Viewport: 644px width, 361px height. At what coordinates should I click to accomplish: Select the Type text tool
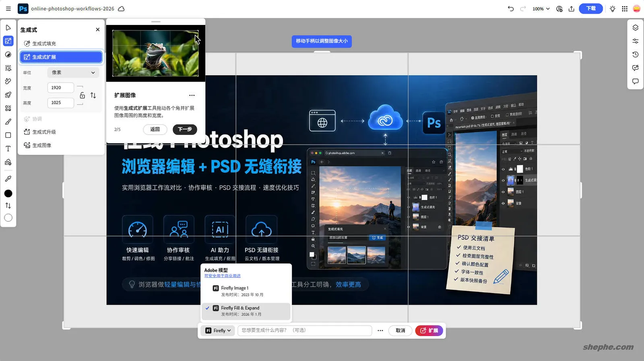click(8, 149)
